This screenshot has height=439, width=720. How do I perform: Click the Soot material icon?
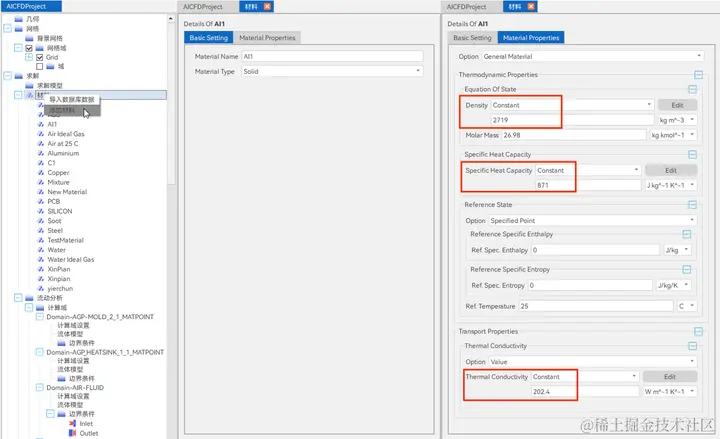click(x=40, y=221)
